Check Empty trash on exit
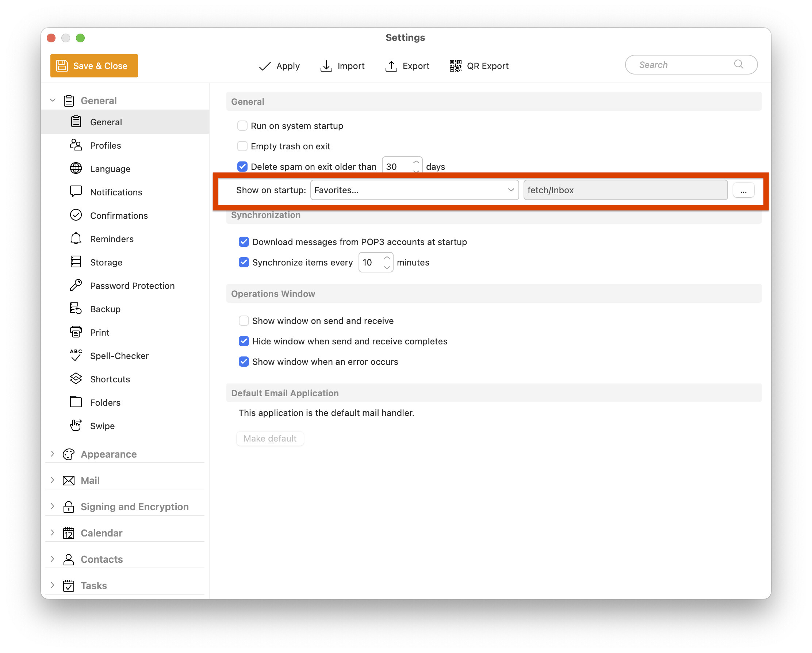 [x=242, y=146]
